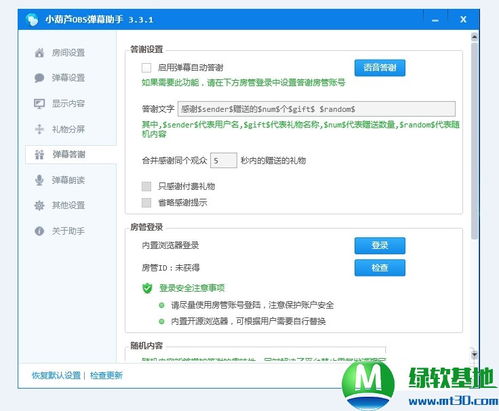Screen dimensions: 499x411
Task: Click the 房管ID：未获得 text
Action: click(171, 268)
